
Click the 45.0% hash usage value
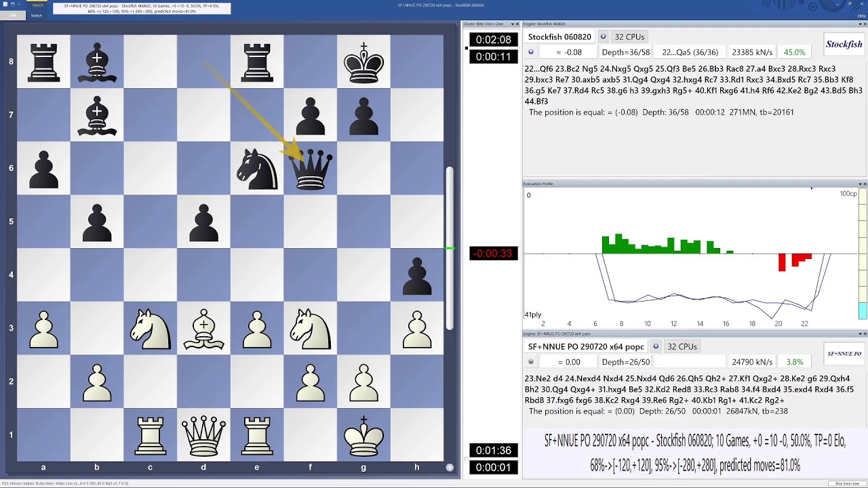coord(794,52)
